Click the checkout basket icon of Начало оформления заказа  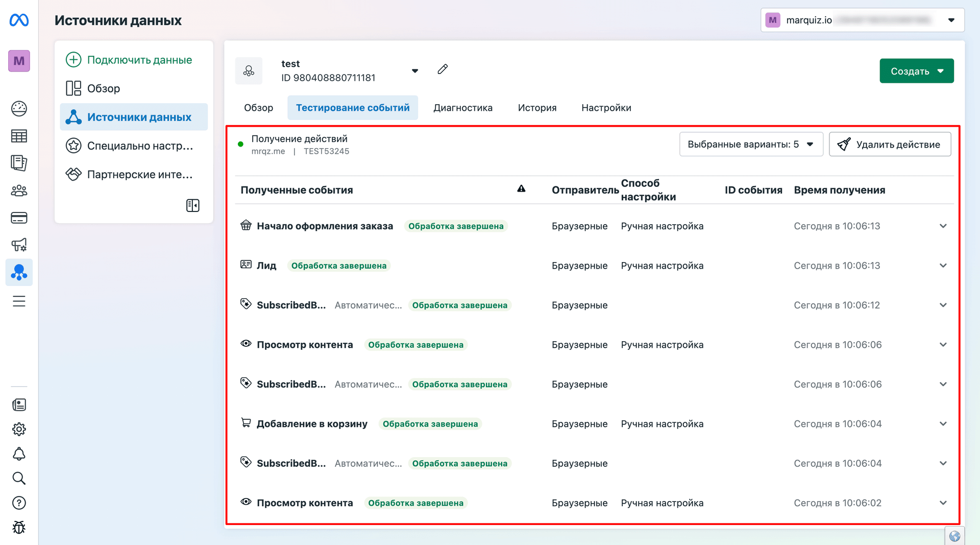(x=246, y=225)
